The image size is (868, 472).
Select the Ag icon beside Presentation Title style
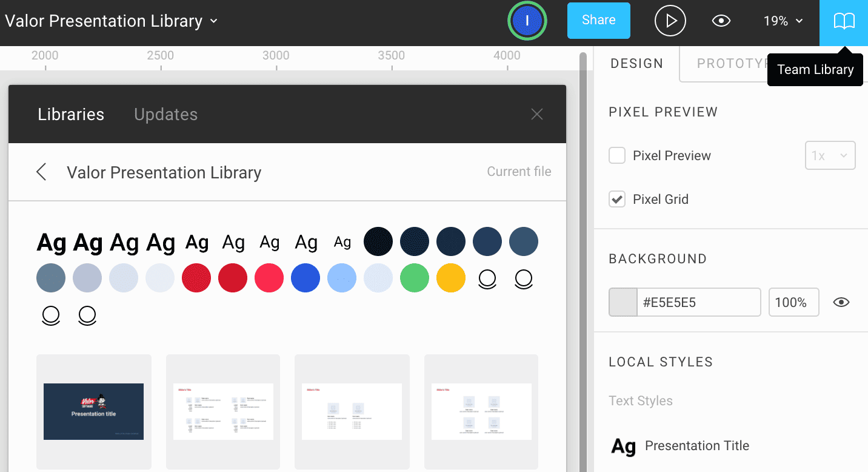(x=623, y=446)
